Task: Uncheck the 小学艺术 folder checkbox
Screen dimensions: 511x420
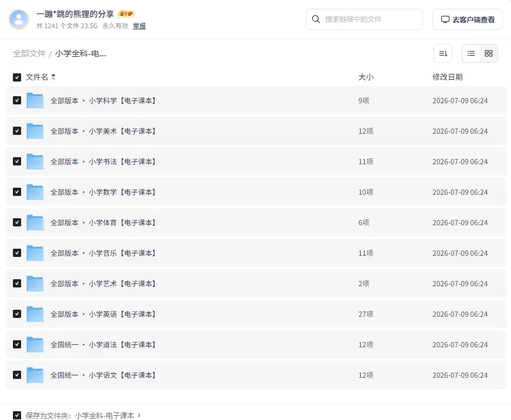Action: (17, 283)
